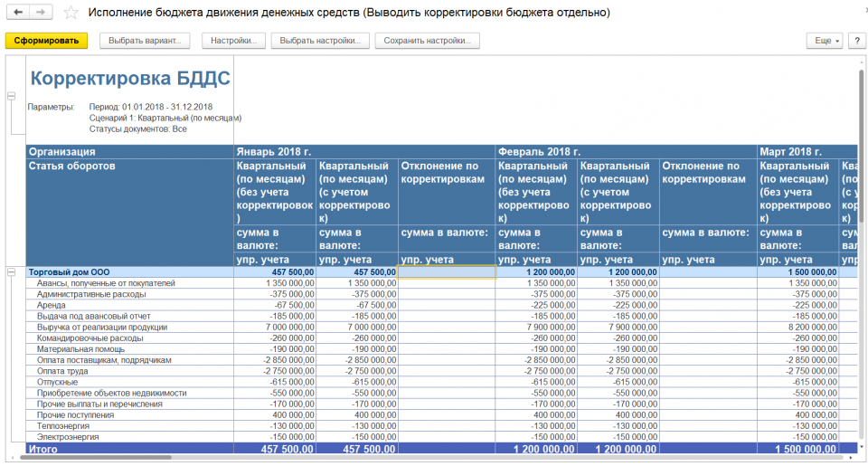Viewport: 868px width, 466px height.
Task: Click Выбрать настройки... button
Action: [x=320, y=41]
